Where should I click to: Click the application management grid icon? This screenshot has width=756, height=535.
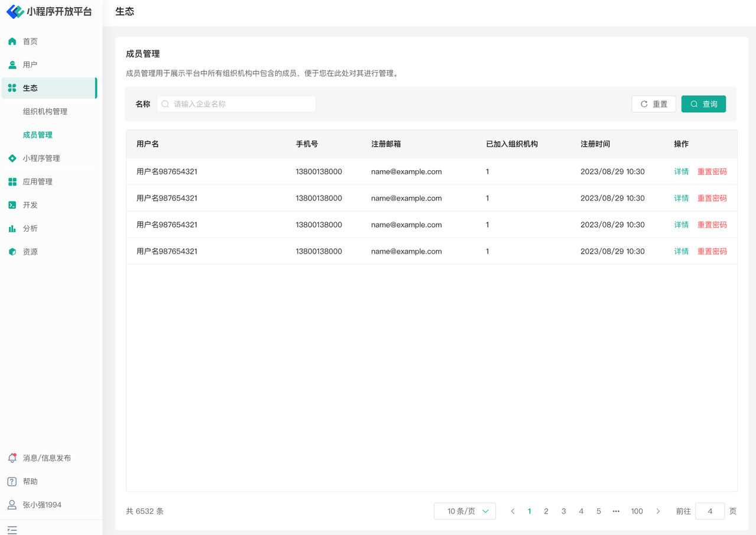click(12, 182)
